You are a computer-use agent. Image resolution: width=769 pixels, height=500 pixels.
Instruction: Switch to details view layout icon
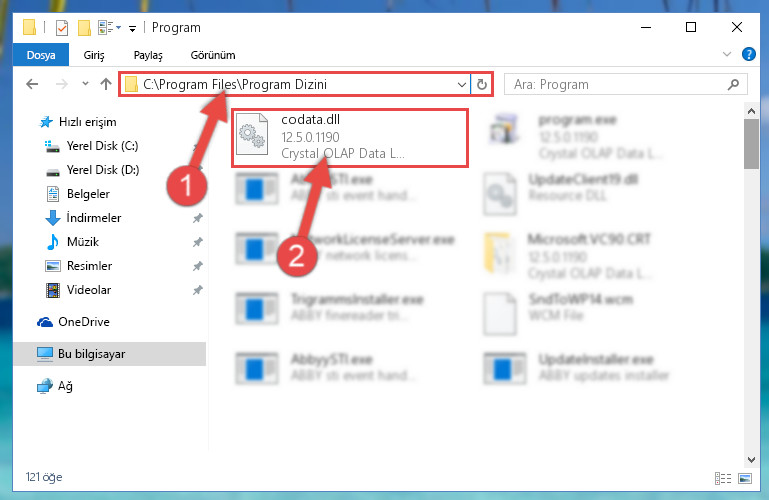coord(723,478)
